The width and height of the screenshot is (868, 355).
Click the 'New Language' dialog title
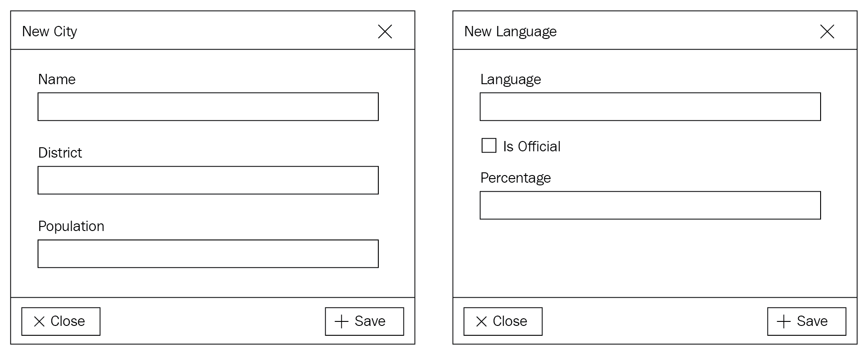[510, 31]
